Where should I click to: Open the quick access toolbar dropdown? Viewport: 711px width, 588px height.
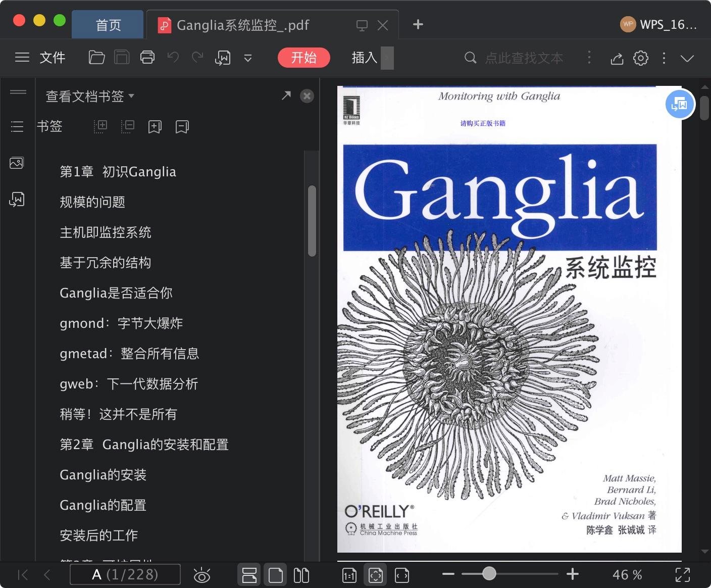coord(248,58)
